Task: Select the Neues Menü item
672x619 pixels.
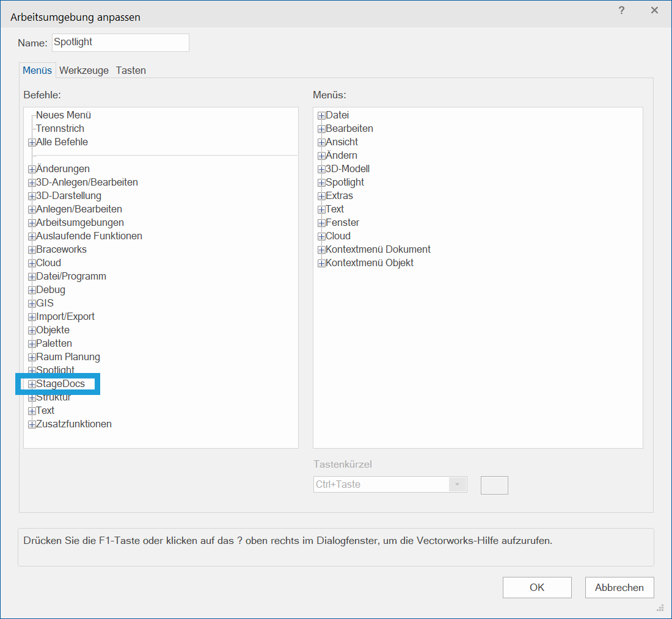Action: [x=64, y=115]
